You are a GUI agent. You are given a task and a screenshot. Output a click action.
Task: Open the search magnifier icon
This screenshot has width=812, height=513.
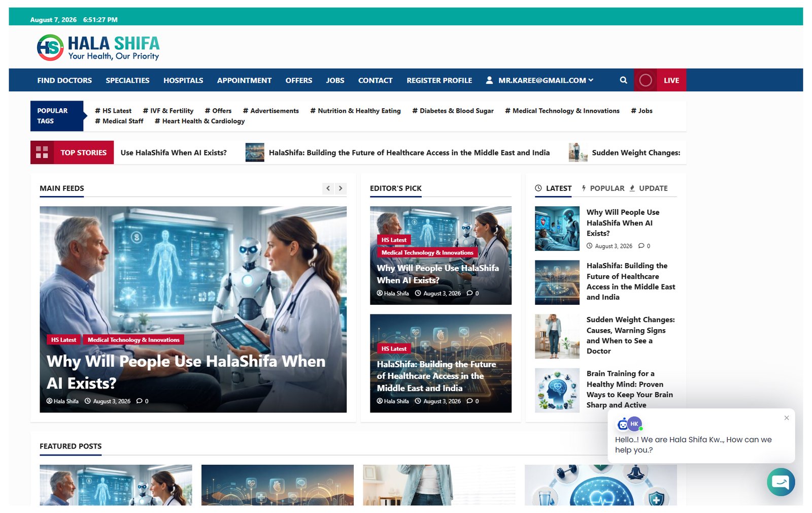pyautogui.click(x=623, y=80)
